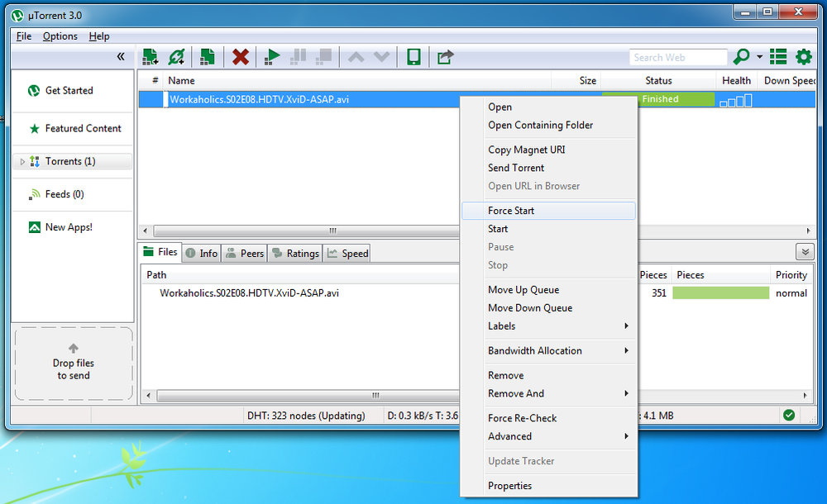Image resolution: width=827 pixels, height=504 pixels.
Task: Switch to the Files tab
Action: click(x=160, y=252)
